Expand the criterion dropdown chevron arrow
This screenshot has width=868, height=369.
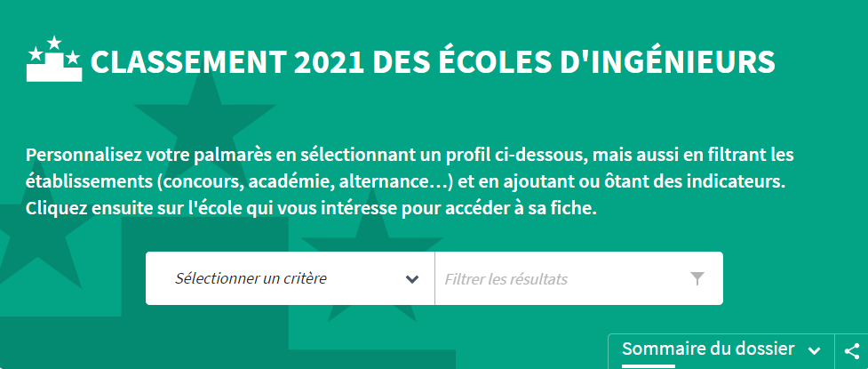[411, 278]
